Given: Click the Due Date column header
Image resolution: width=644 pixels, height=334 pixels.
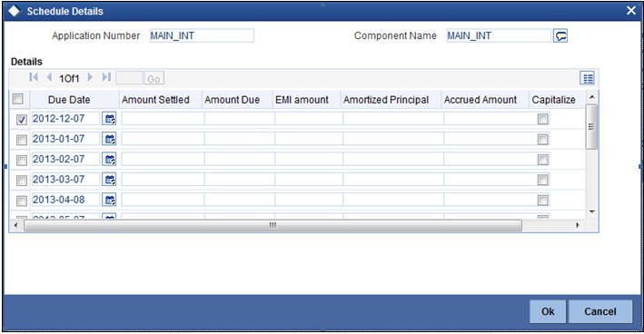Looking at the screenshot, I should click(69, 100).
